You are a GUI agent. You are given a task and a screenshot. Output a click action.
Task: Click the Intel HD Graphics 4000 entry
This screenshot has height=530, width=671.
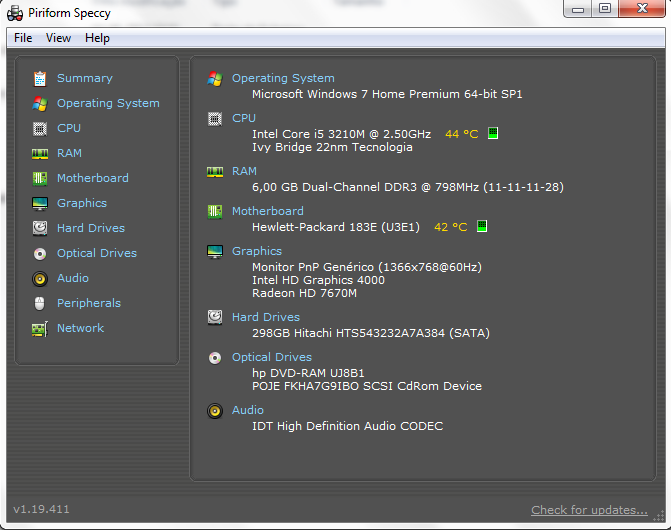(x=318, y=280)
